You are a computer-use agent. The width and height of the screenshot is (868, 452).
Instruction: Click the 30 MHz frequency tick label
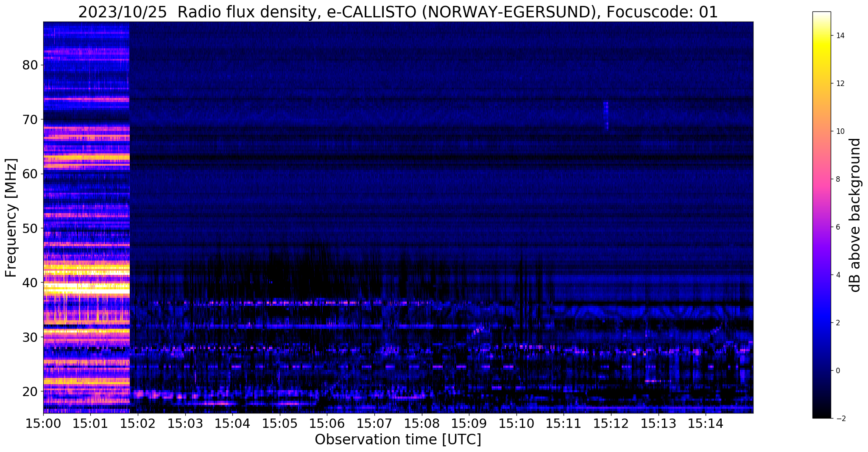30,337
